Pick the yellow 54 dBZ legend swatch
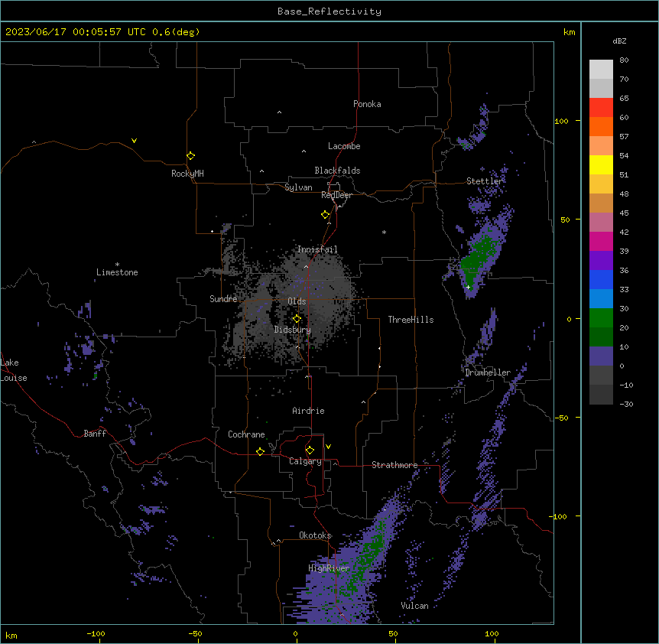The image size is (659, 644). [x=601, y=164]
